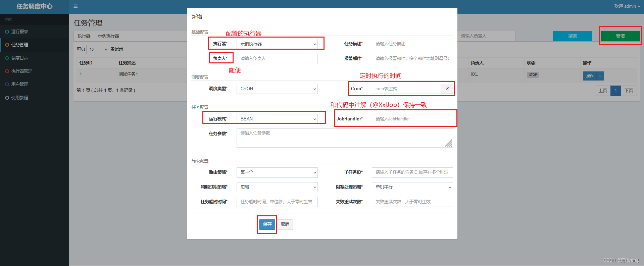644x266 pixels.
Task: Open 执行器管理 in the sidebar
Action: [35, 71]
